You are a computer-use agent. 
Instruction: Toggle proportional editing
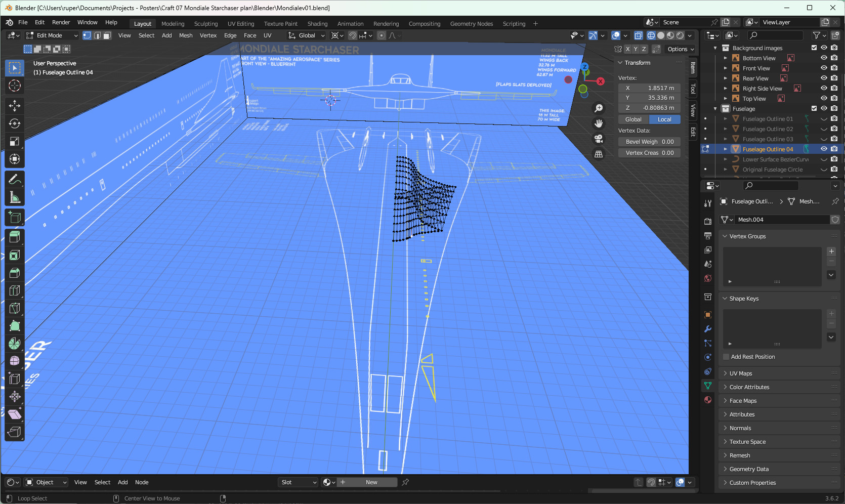tap(382, 35)
